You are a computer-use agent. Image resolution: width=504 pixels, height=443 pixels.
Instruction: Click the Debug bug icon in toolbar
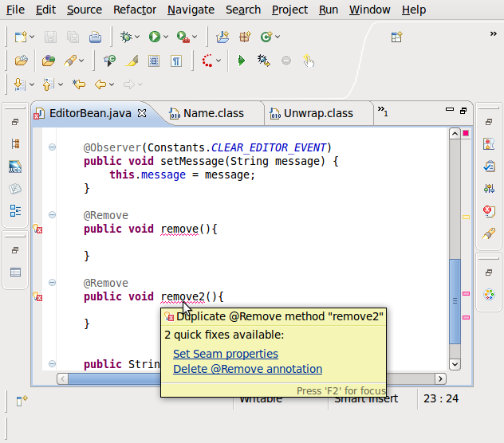click(126, 37)
